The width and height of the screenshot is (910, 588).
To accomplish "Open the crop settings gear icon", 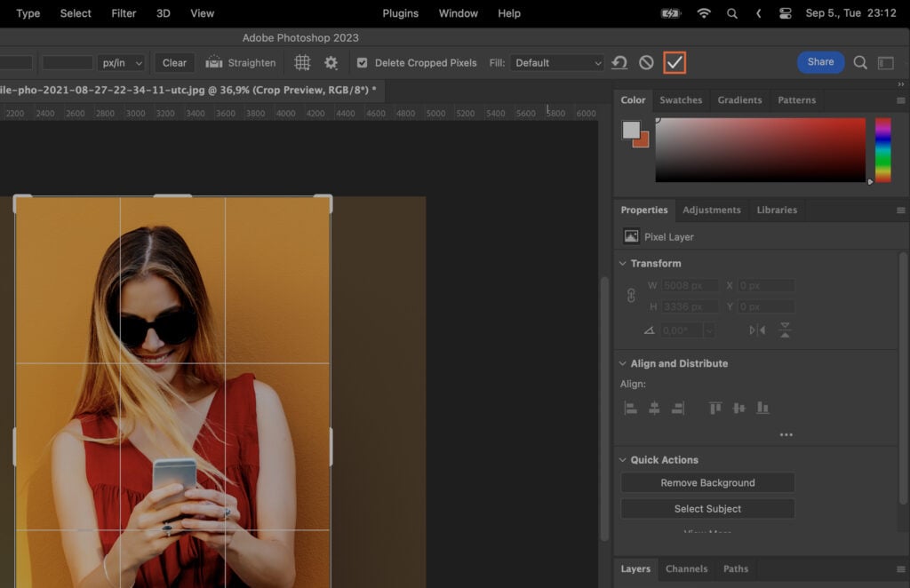I will click(x=331, y=62).
